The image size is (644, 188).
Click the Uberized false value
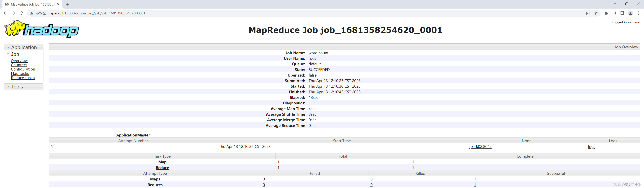pyautogui.click(x=313, y=75)
